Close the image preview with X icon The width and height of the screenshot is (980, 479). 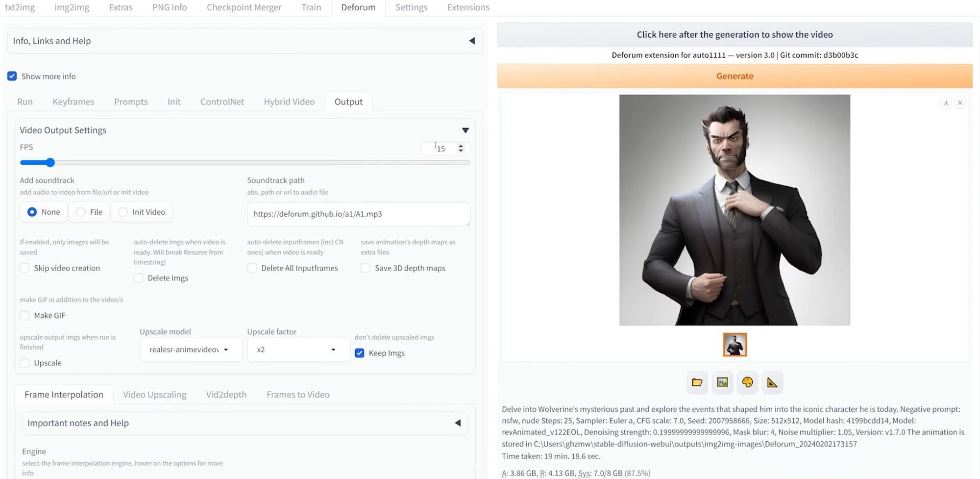(960, 102)
